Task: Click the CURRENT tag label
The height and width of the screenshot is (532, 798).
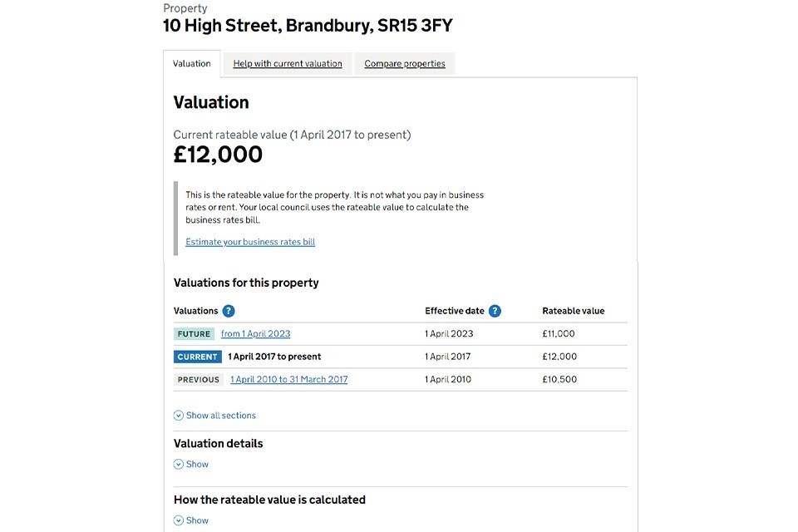Action: coord(197,357)
